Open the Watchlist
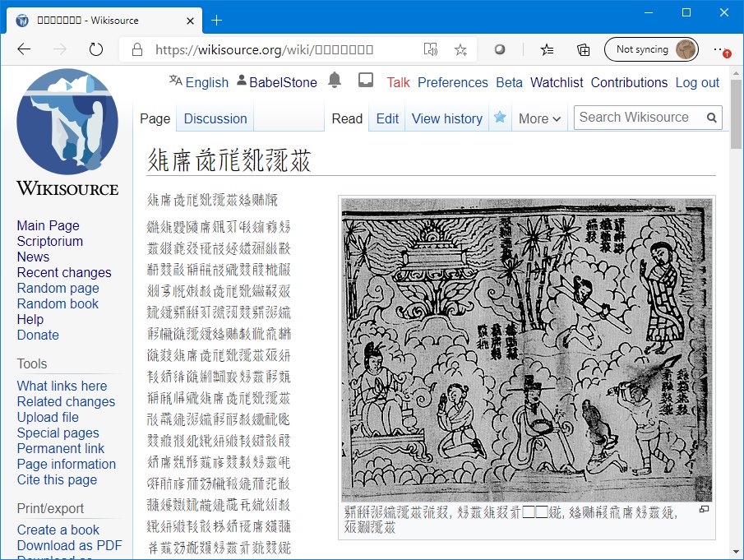Viewport: 744px width, 560px height. [557, 82]
